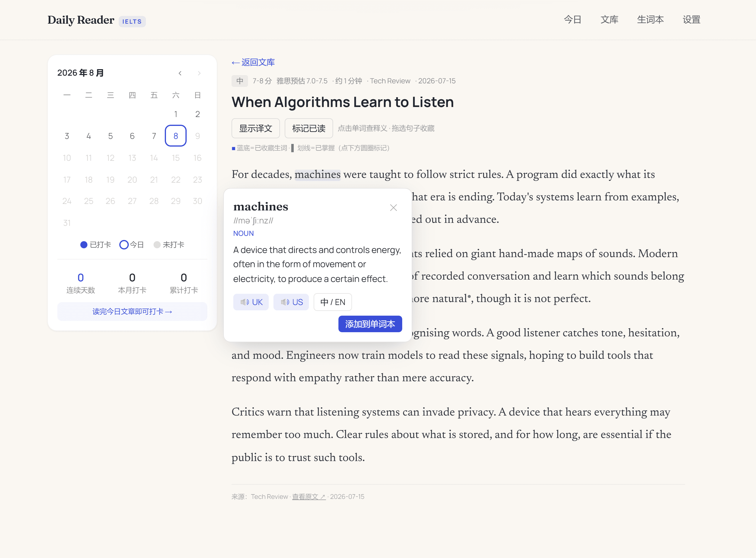The image size is (756, 558).
Task: Open the 今日 today tab
Action: tap(572, 20)
